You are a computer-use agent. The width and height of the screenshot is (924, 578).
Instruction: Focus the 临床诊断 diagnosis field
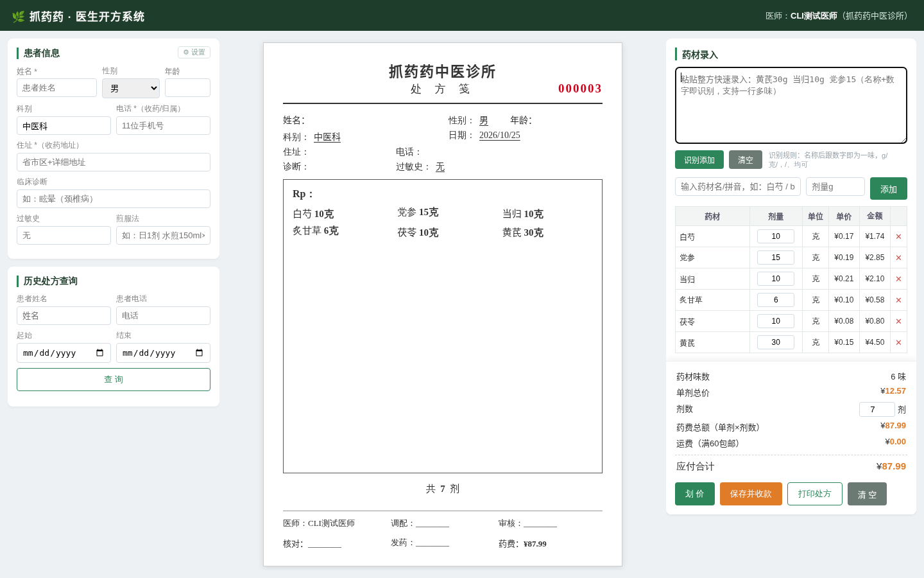click(x=114, y=199)
